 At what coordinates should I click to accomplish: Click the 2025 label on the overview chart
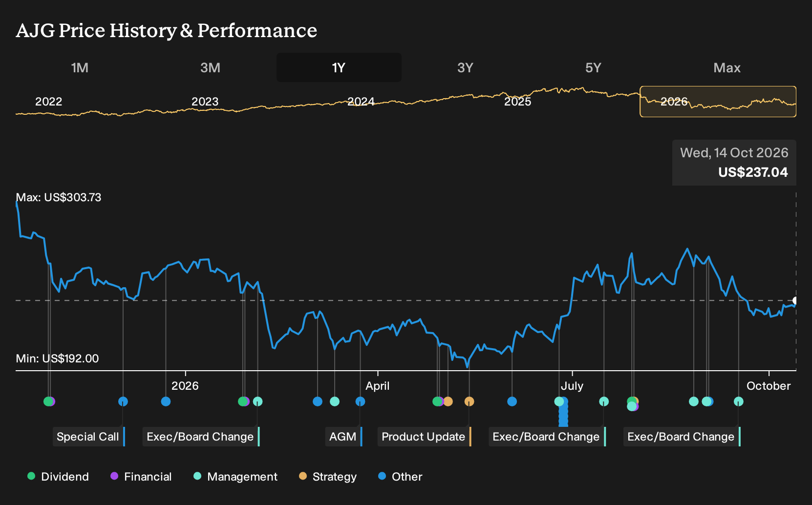[x=517, y=102]
